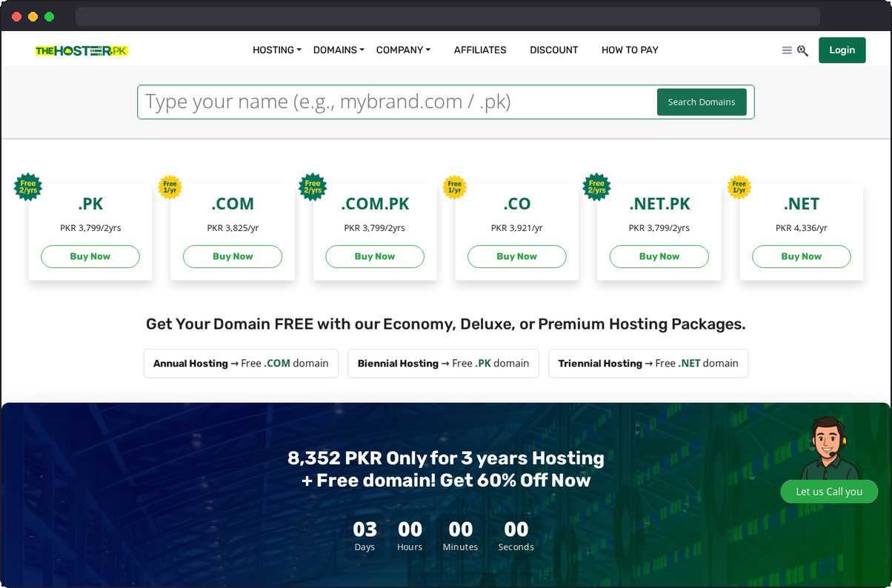Screen dimensions: 892x588
Task: Click the DISCOUNT navigation link
Action: (x=553, y=50)
